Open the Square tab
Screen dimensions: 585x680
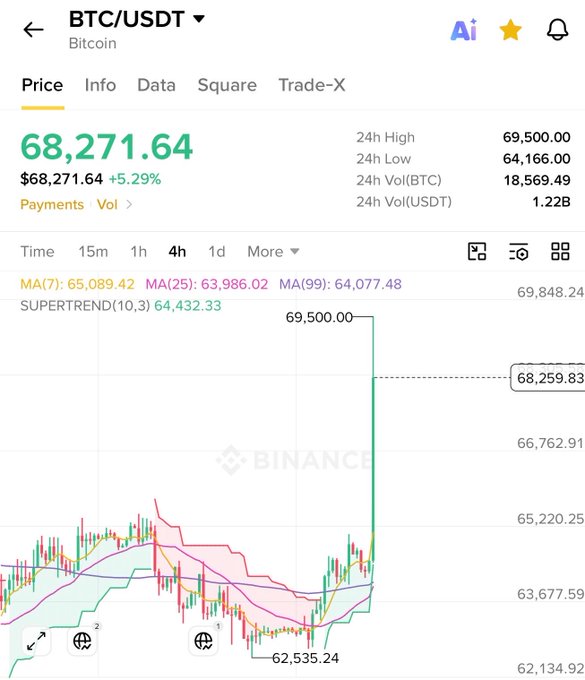227,85
